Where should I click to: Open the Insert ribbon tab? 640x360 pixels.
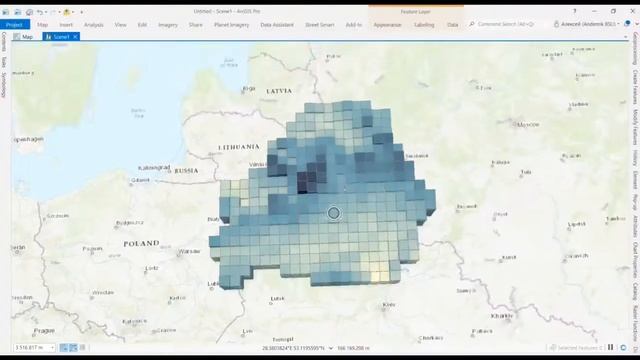coord(66,24)
